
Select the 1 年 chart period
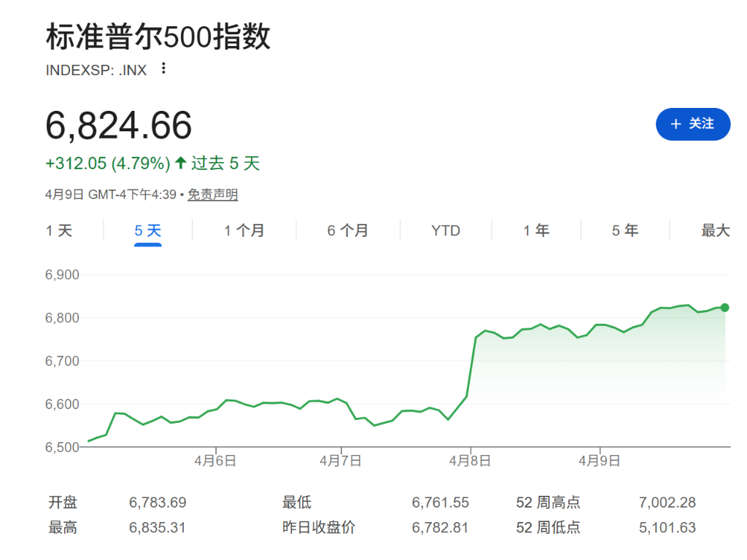[x=535, y=230]
